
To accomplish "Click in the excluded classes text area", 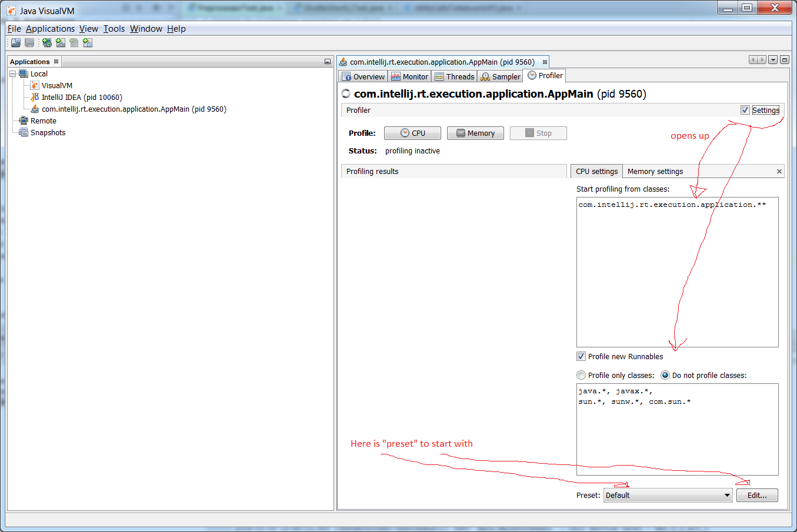I will tap(677, 429).
